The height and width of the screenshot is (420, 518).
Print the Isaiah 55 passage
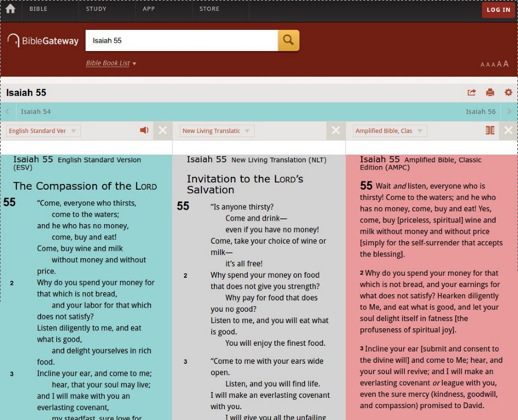(490, 92)
